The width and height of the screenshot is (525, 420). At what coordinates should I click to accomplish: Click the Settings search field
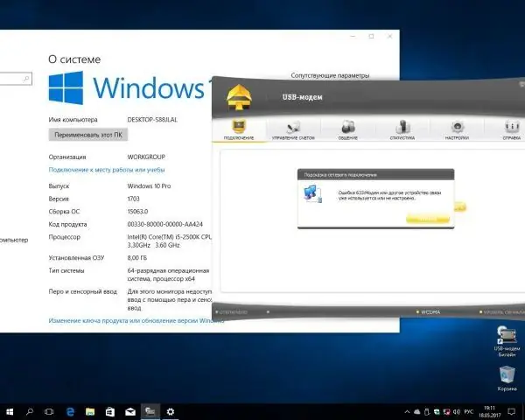coord(15,79)
